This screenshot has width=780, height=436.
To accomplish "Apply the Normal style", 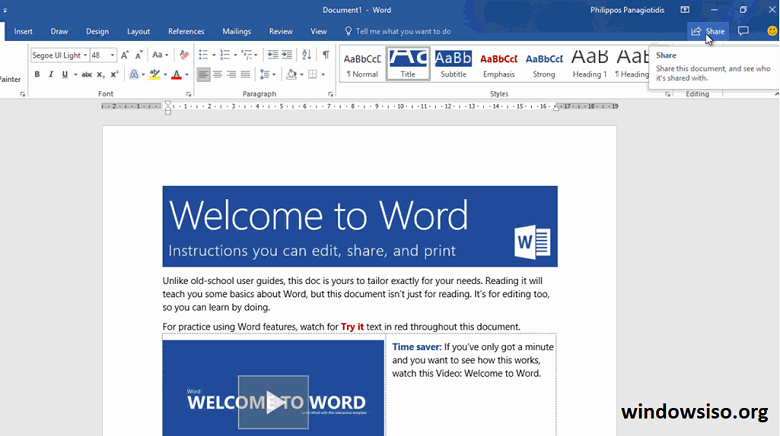I will (362, 64).
